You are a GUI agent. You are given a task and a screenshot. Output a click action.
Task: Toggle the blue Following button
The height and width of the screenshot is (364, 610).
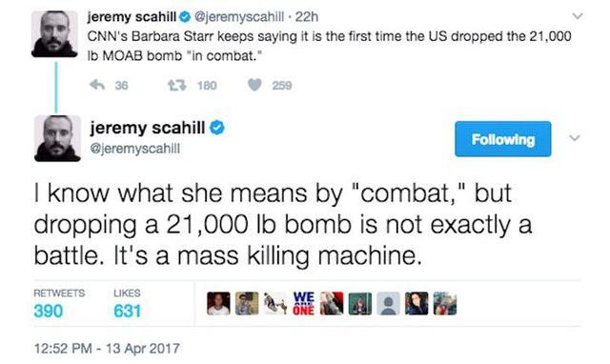click(502, 139)
